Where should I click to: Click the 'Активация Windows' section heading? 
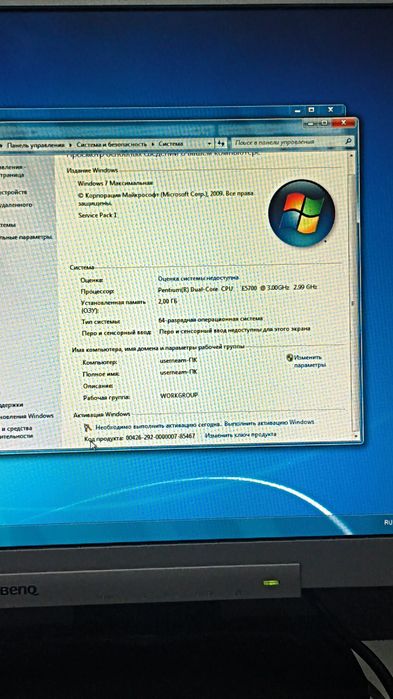(102, 415)
